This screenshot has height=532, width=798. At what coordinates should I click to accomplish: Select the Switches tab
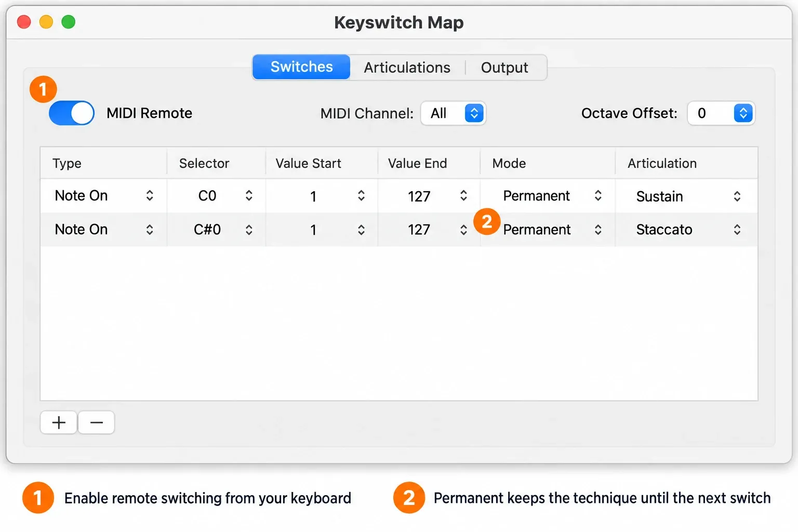[301, 67]
